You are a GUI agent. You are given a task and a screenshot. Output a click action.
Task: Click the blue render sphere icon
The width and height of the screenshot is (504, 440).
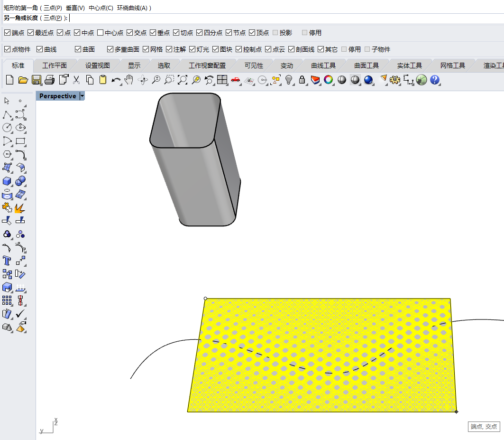pos(368,80)
